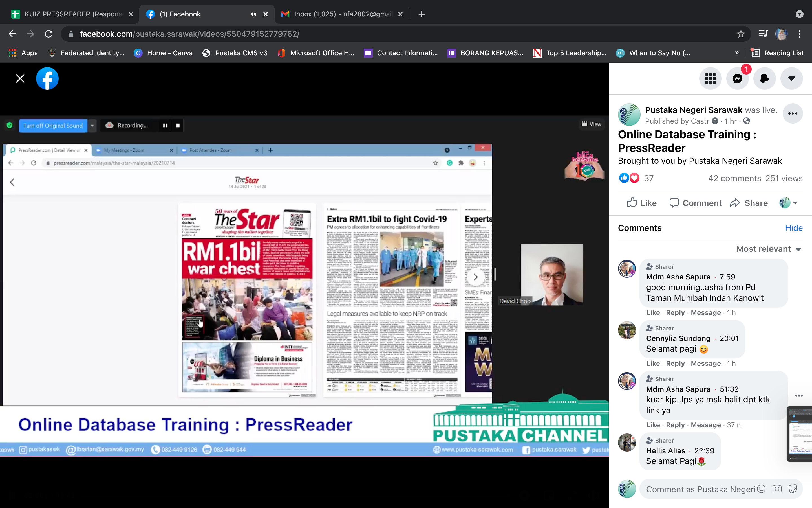Share the Online Database Training video

749,203
